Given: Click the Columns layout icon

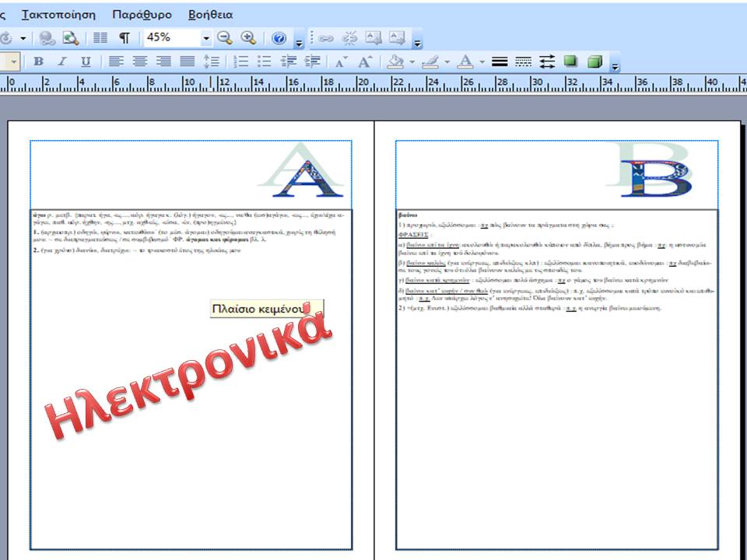Looking at the screenshot, I should click(x=100, y=38).
